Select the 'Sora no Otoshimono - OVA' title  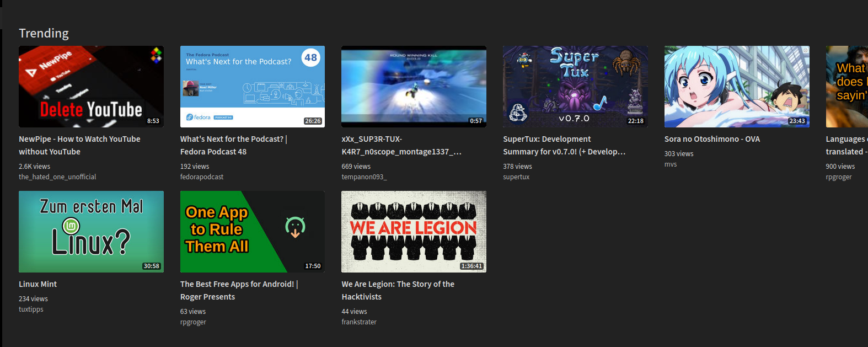[712, 139]
